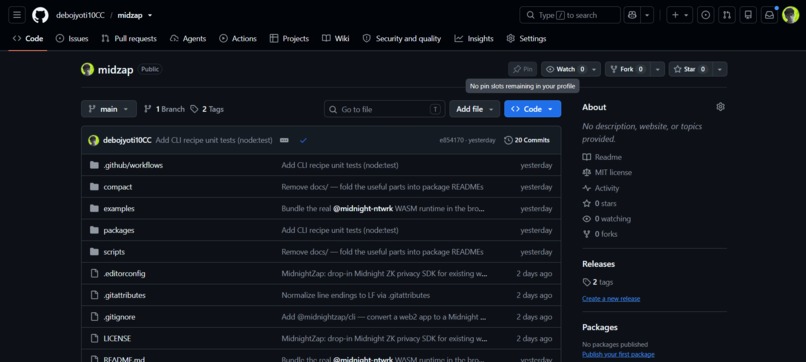Open the MIT license link
806x362 pixels.
[x=607, y=172]
